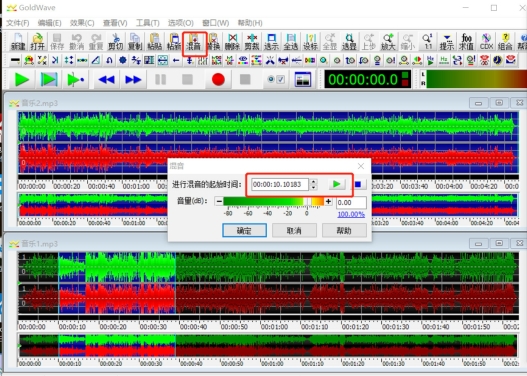Click the 重复 (Redo) toolbar icon
The height and width of the screenshot is (376, 527).
[x=96, y=42]
